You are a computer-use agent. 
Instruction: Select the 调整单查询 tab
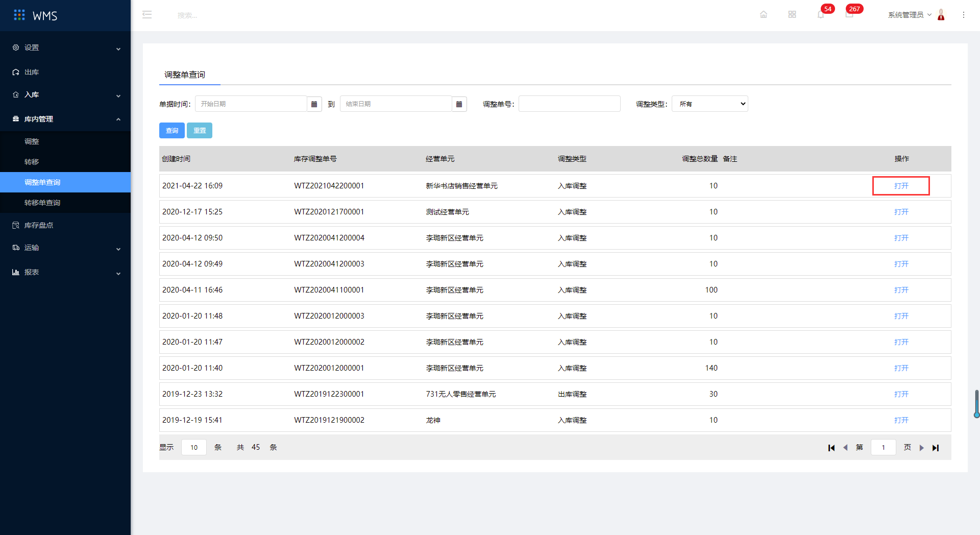point(185,75)
